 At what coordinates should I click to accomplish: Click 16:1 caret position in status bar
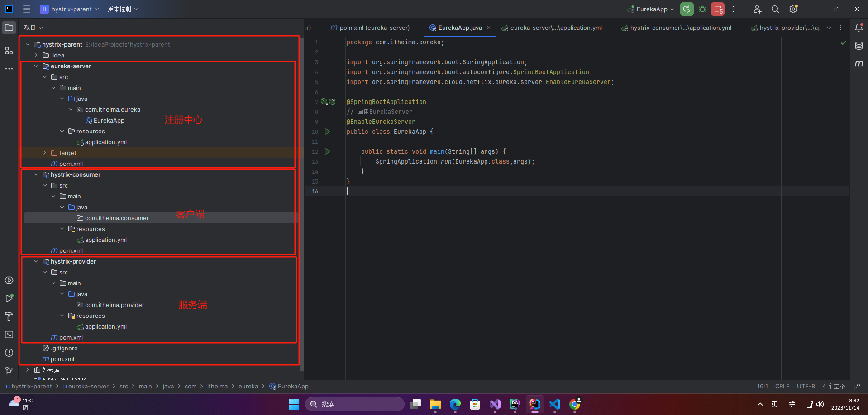tap(763, 387)
